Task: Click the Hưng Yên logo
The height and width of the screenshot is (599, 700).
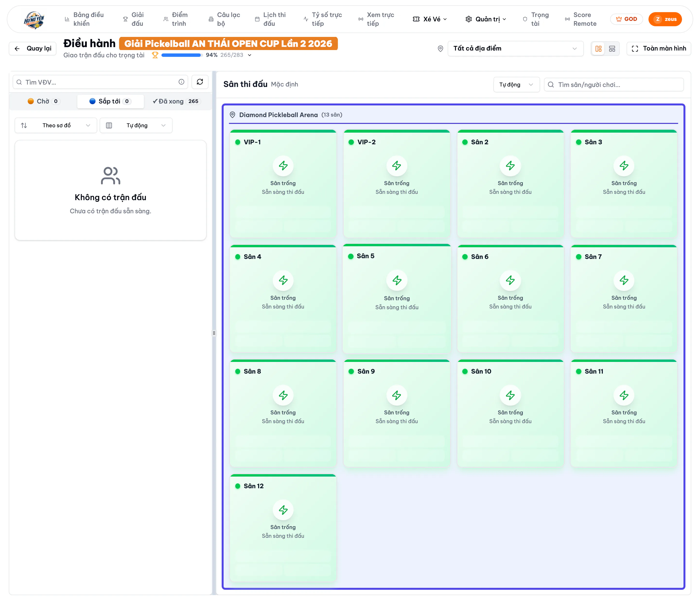Action: 34,20
